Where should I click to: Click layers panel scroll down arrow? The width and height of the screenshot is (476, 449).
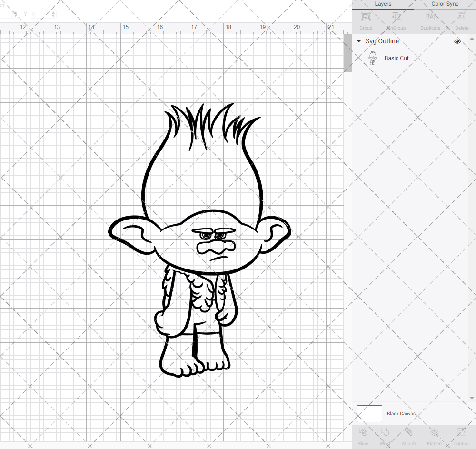click(471, 398)
